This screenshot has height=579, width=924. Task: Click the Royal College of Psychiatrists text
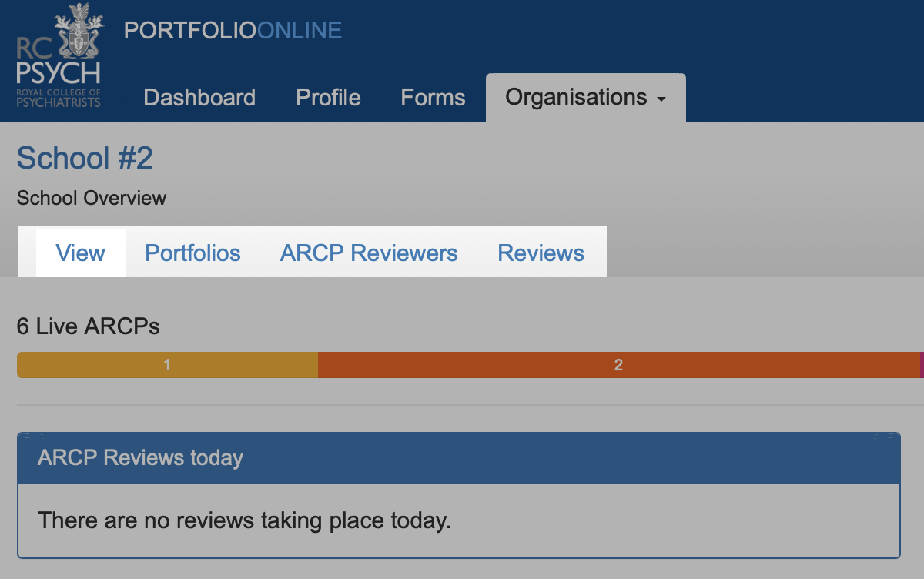pos(59,97)
